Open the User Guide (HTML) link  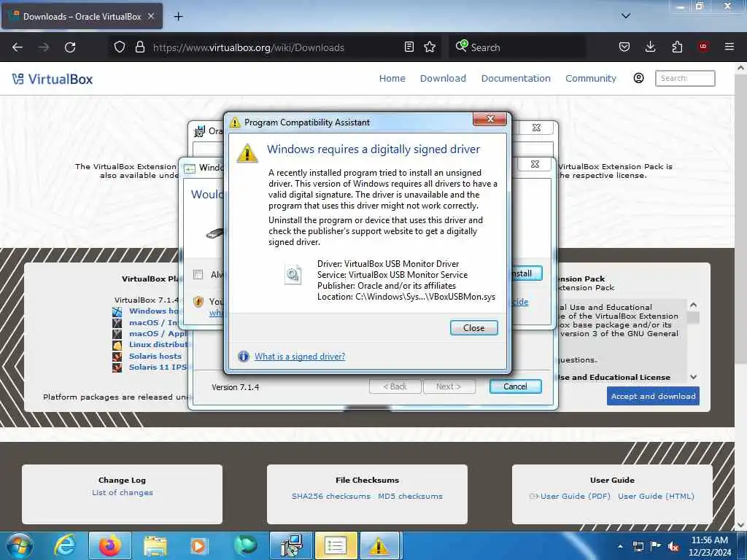656,496
